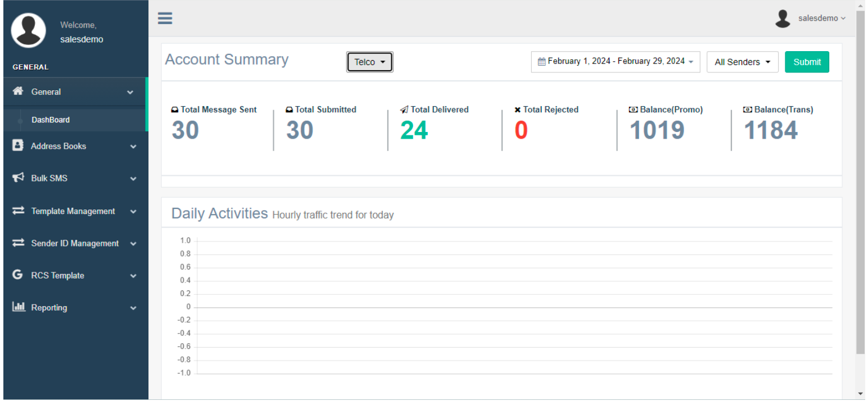Click the scrollbar down arrow
This screenshot has height=401, width=868.
(x=860, y=394)
